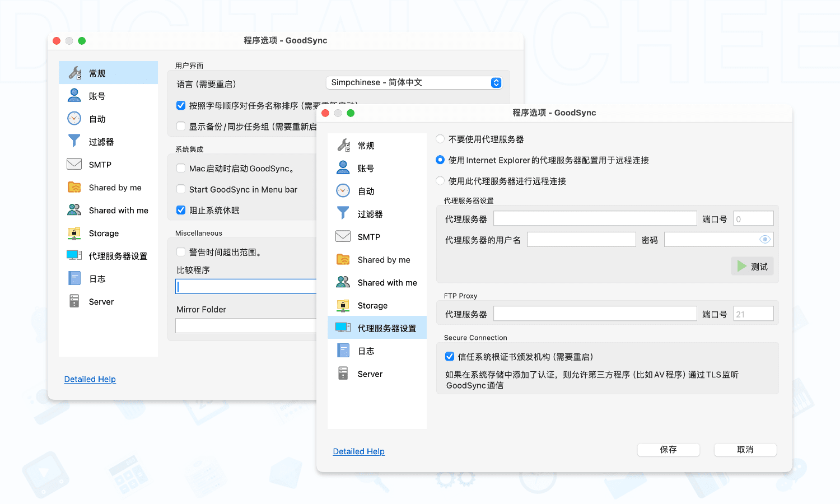Click the Server tower icon in front window
This screenshot has width=840, height=504.
[343, 374]
